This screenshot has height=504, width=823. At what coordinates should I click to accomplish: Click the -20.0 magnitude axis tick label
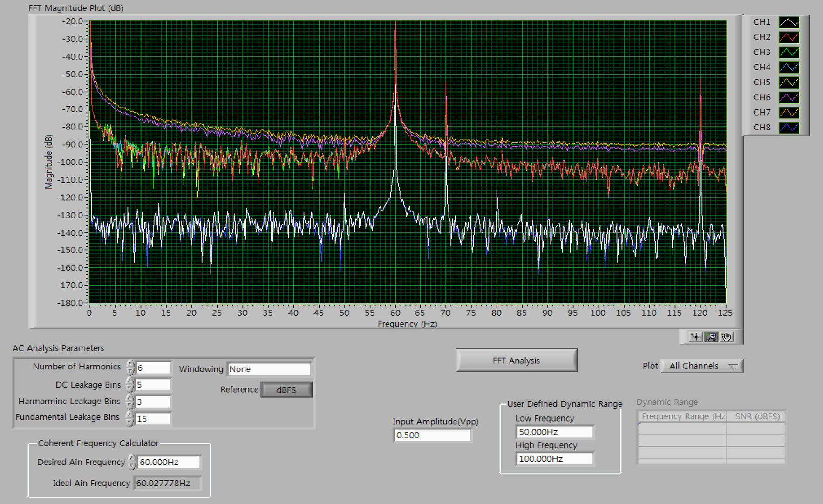point(72,21)
